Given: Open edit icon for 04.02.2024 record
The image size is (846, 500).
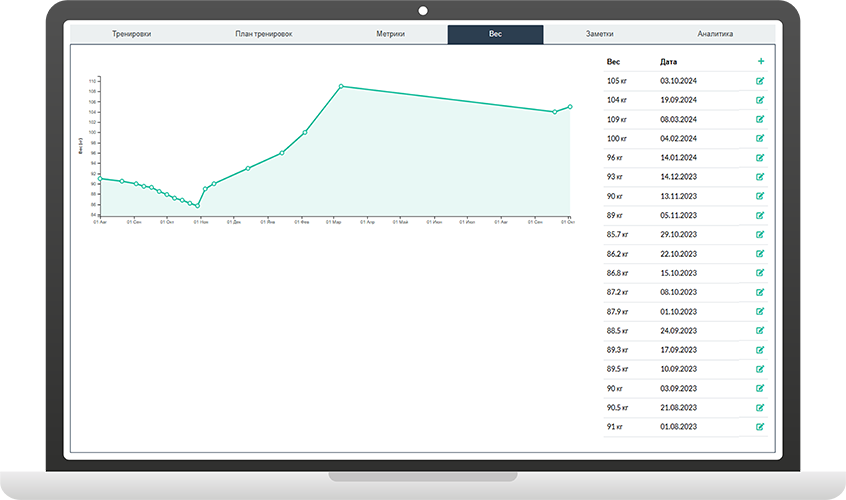Looking at the screenshot, I should click(760, 138).
